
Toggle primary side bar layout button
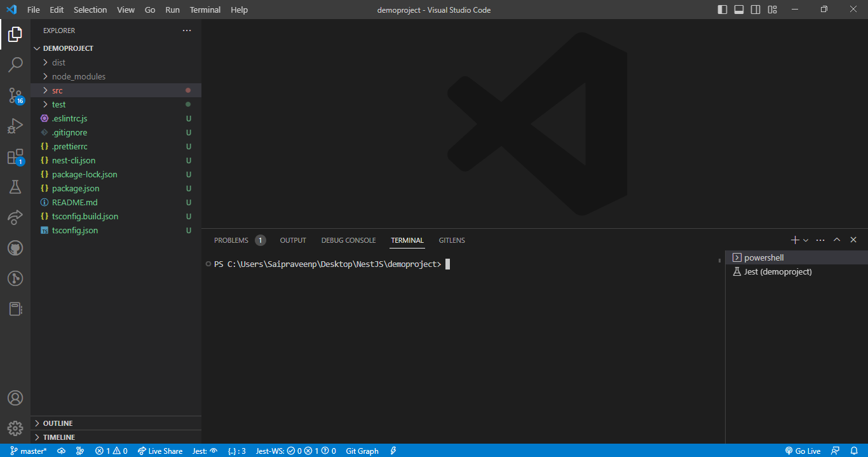722,10
